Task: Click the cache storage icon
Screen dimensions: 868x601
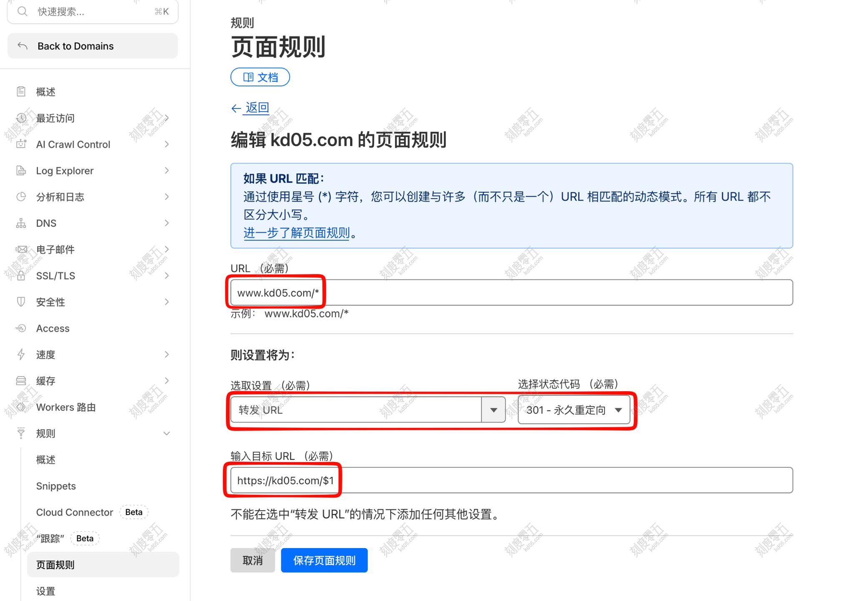Action: pyautogui.click(x=21, y=381)
